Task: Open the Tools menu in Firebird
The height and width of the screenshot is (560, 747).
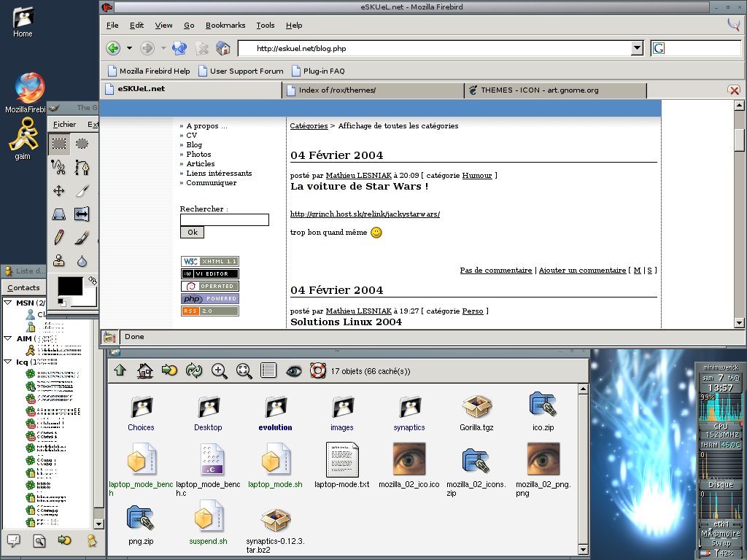Action: [x=266, y=26]
